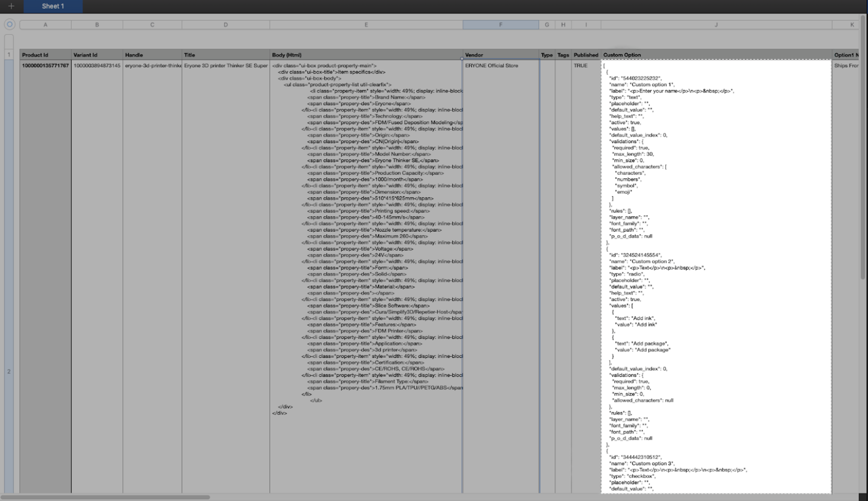Image resolution: width=868 pixels, height=501 pixels.
Task: Switch to the Sheet 1 tab
Action: coord(53,6)
